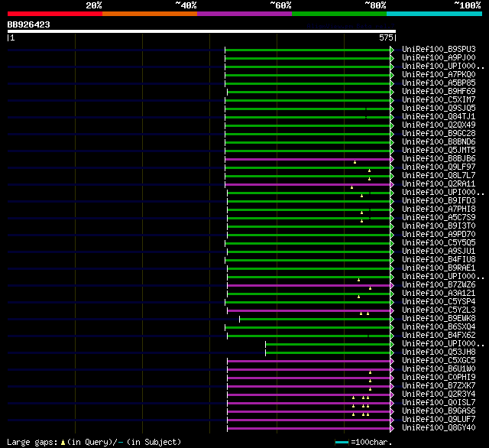Open hit UniRef100_A7PKQ0

tap(439, 75)
